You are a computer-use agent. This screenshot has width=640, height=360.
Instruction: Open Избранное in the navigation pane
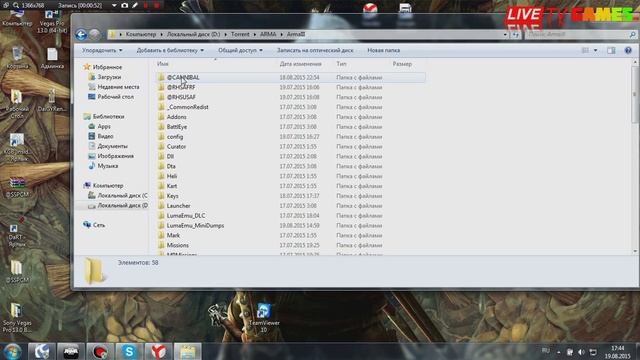(107, 67)
